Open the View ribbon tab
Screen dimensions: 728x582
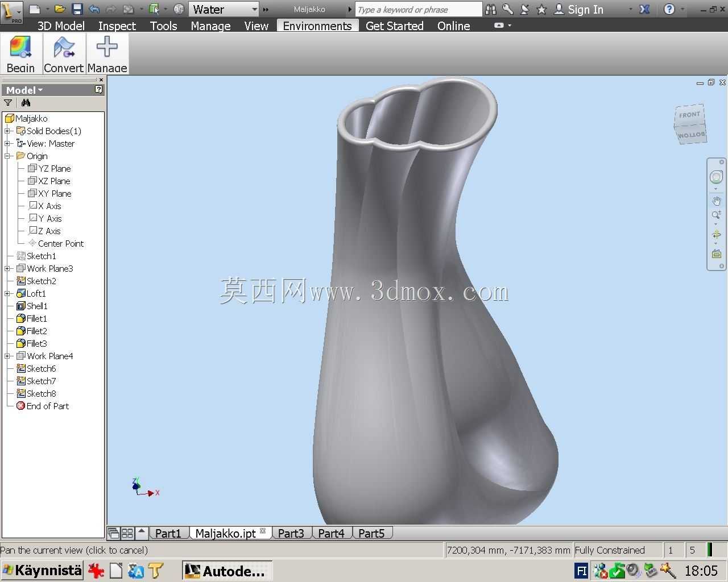[256, 26]
